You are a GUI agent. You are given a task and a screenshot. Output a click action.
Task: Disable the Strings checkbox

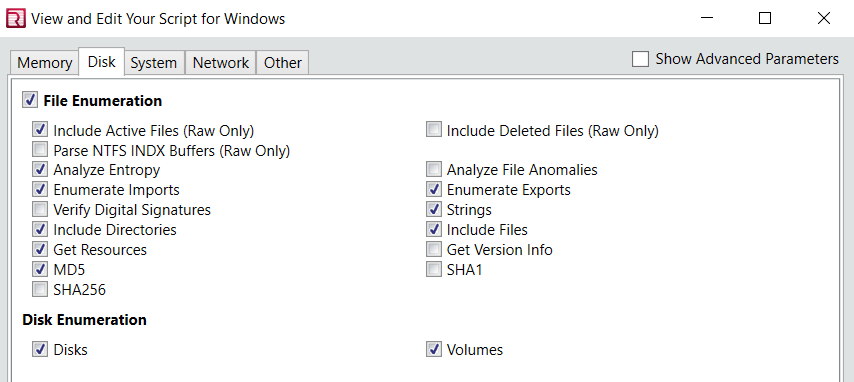(434, 209)
